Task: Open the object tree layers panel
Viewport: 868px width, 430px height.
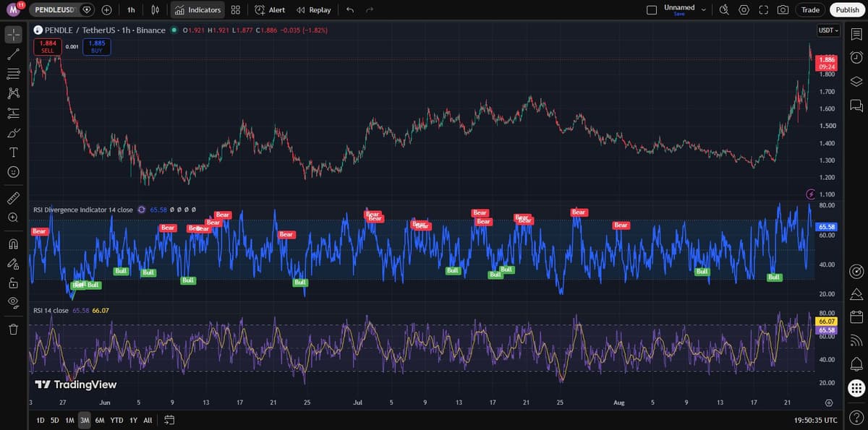Action: [856, 81]
